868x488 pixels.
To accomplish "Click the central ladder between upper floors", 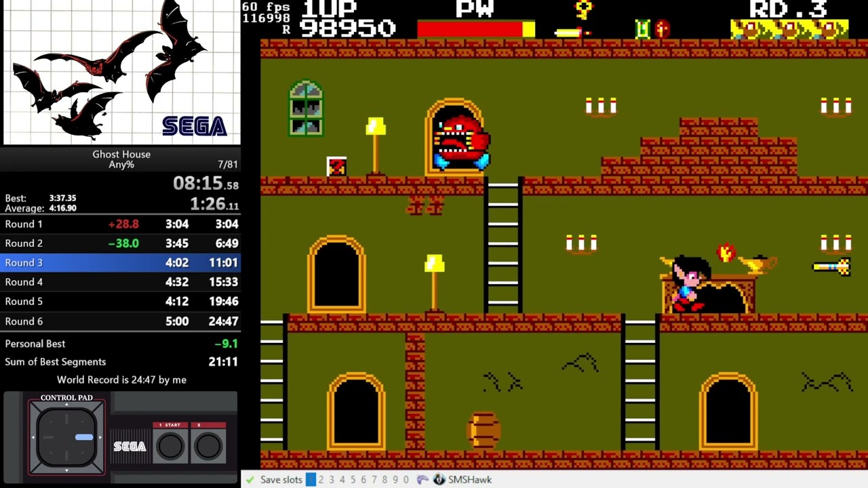I will [x=502, y=247].
